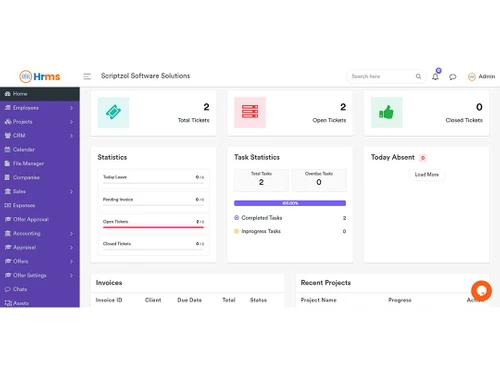Click the red Open Tickets progress bar
The width and height of the screenshot is (500, 375).
click(153, 227)
